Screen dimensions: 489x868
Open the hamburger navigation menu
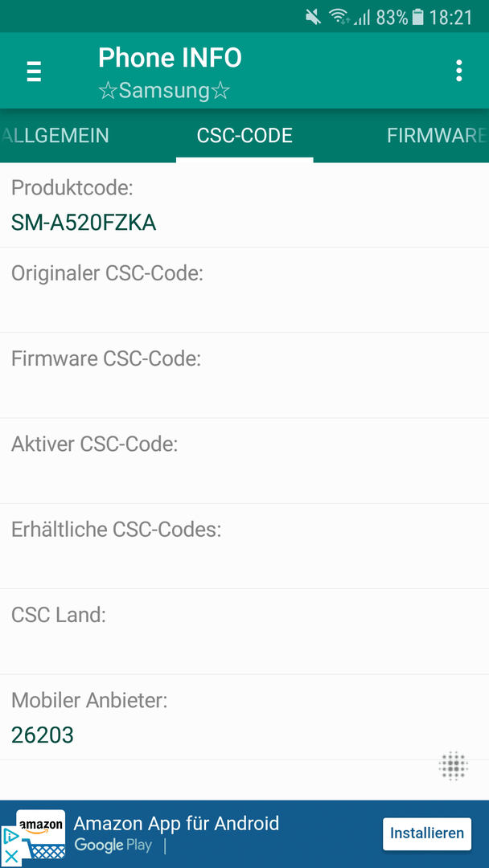pyautogui.click(x=34, y=72)
